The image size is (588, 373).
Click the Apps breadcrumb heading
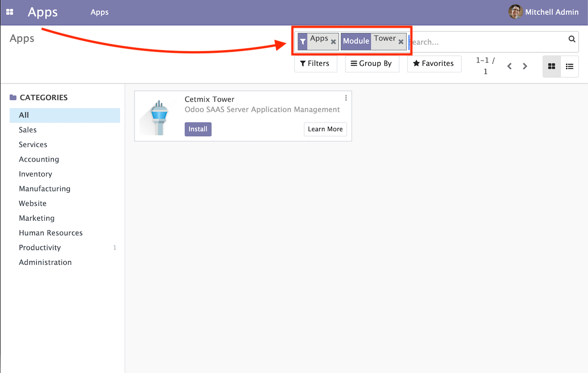[22, 39]
